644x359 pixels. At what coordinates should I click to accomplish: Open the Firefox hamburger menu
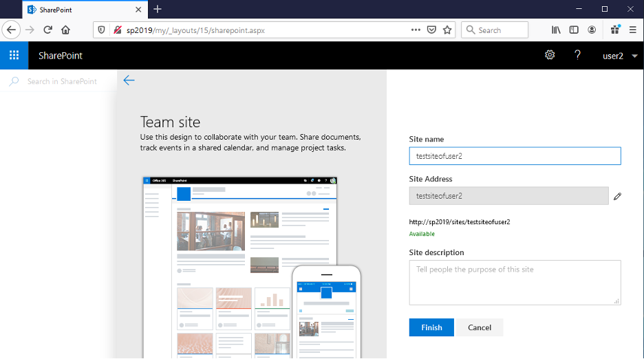pyautogui.click(x=632, y=30)
